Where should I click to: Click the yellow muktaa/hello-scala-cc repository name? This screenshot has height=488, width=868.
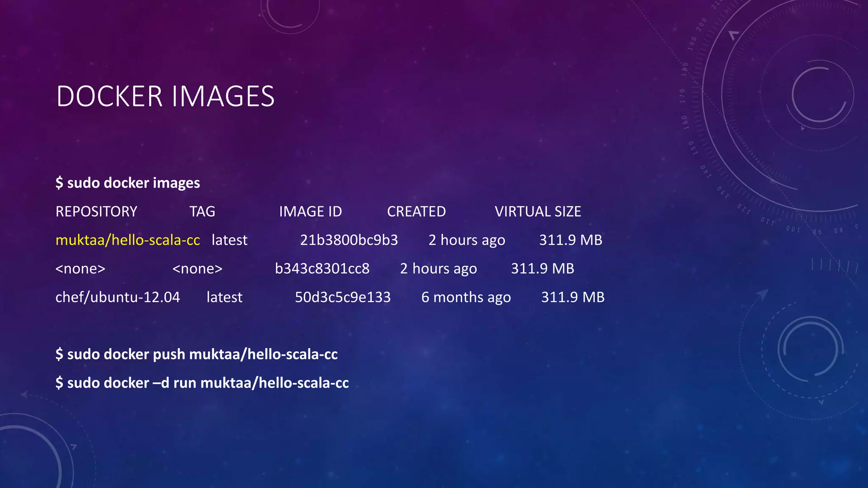(128, 240)
